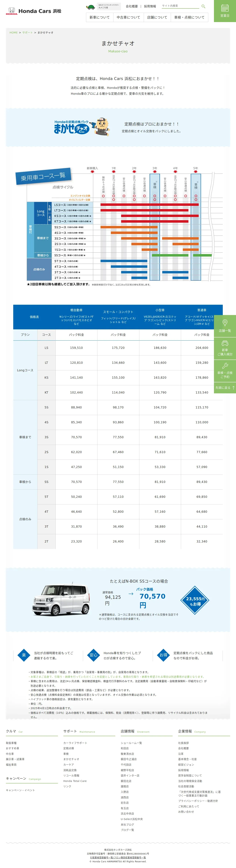Click the Honda Cars 浜松 logo
Image resolution: width=236 pixels, height=868 pixels.
pos(34,11)
